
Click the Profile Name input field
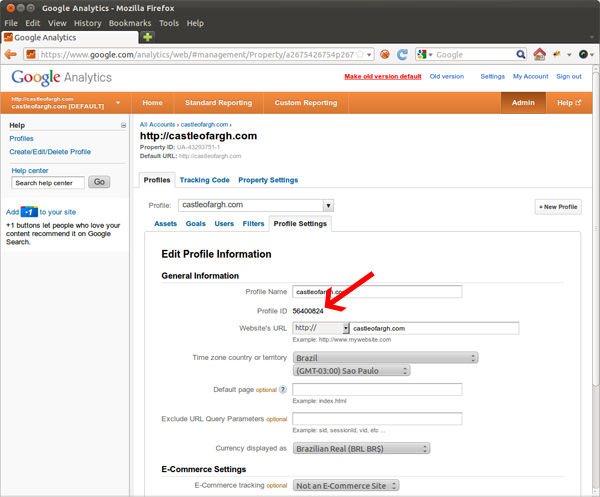tap(377, 292)
